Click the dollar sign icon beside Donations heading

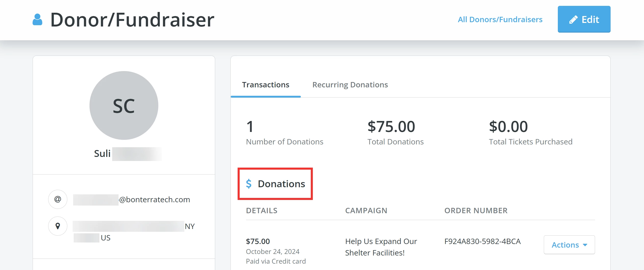249,183
